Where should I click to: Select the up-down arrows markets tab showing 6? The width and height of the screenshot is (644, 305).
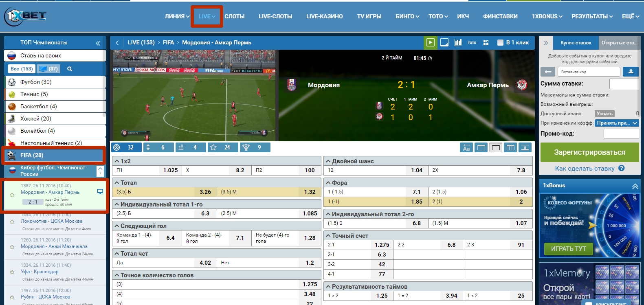[158, 147]
